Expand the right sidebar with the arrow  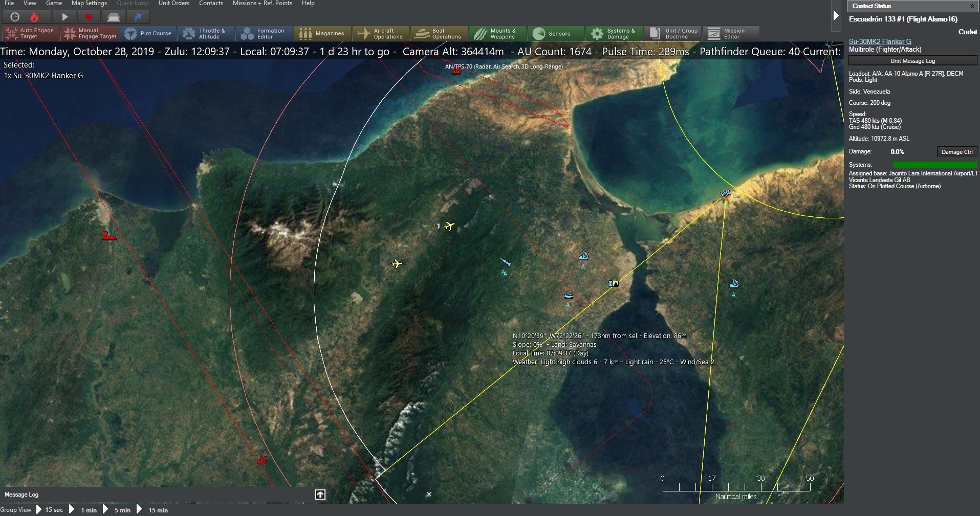coord(836,15)
